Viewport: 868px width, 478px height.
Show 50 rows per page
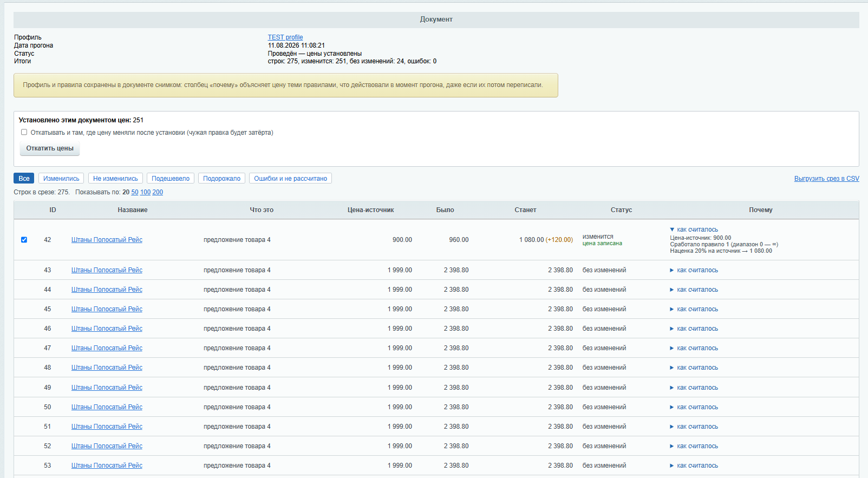point(135,192)
